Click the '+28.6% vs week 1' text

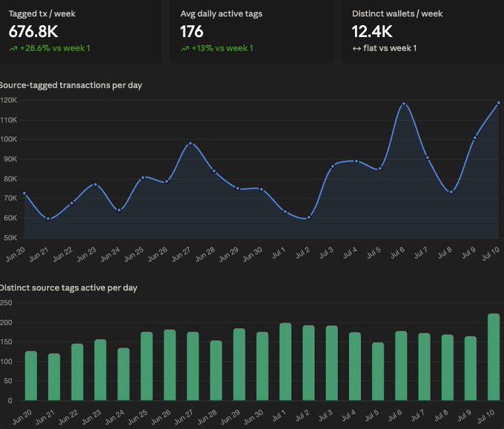click(55, 48)
